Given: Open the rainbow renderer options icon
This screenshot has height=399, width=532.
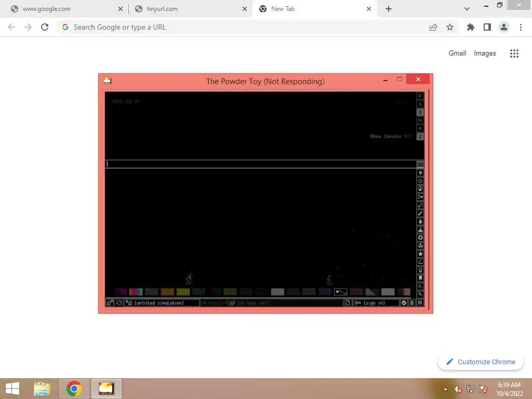Looking at the screenshot, I should tap(412, 303).
